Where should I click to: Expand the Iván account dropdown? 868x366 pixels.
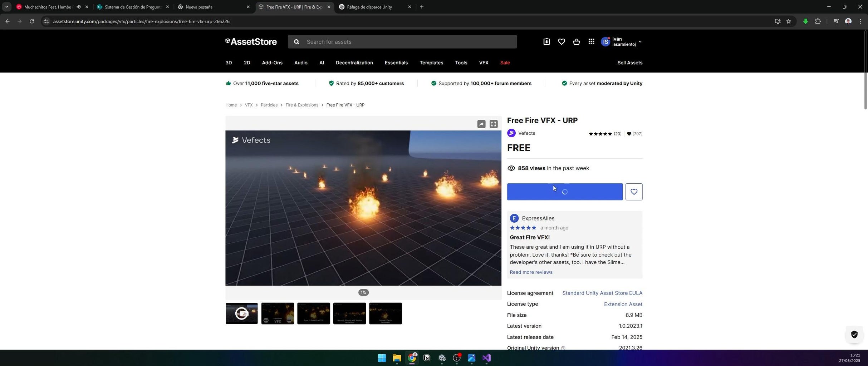(640, 42)
